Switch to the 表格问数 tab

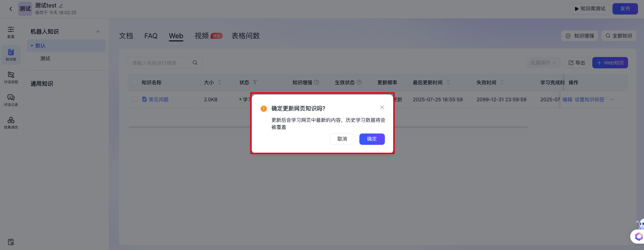(245, 36)
